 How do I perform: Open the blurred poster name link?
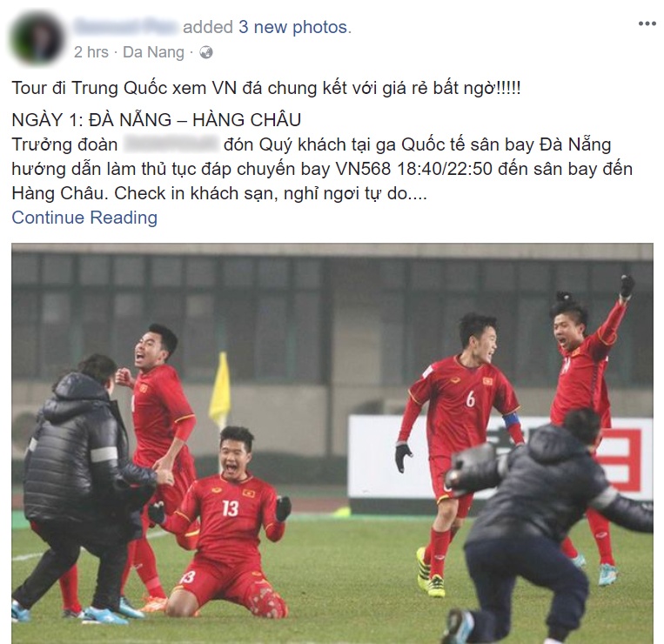(x=125, y=27)
